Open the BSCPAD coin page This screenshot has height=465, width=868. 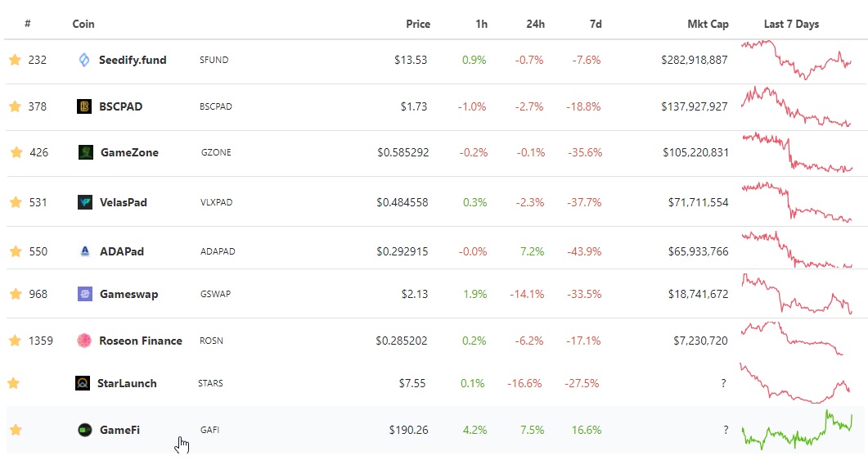[121, 106]
